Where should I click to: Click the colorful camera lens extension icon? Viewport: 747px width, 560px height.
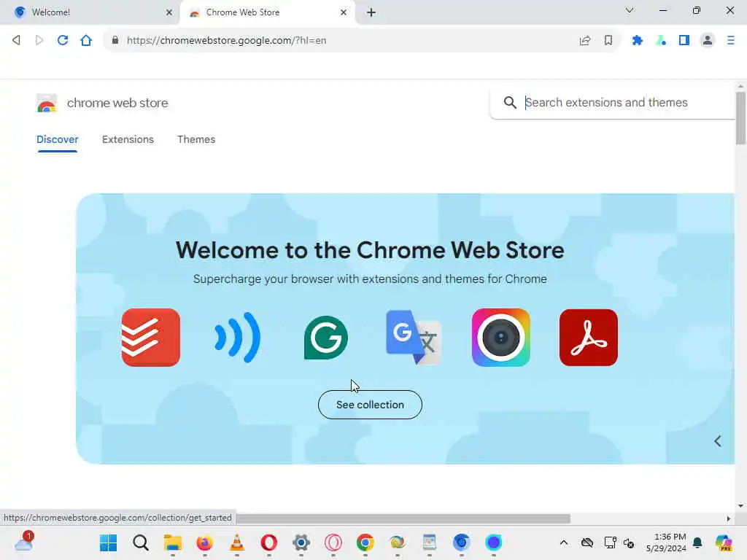tap(501, 338)
